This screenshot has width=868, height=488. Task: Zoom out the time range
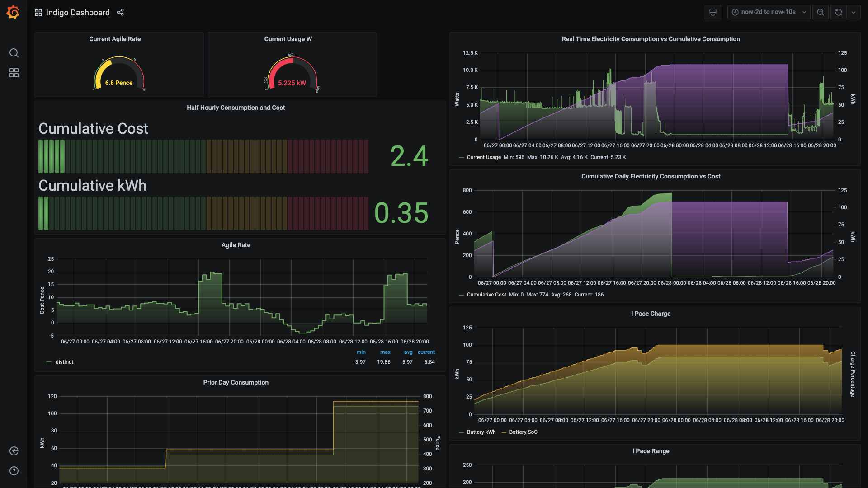[821, 12]
